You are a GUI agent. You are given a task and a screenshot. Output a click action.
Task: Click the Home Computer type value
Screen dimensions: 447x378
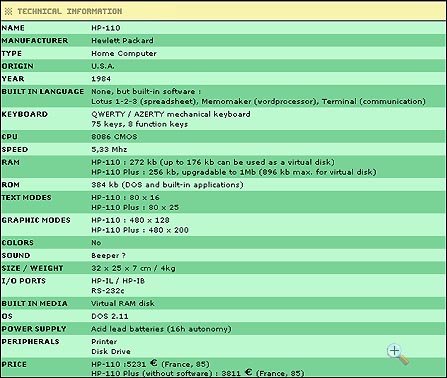pos(124,53)
